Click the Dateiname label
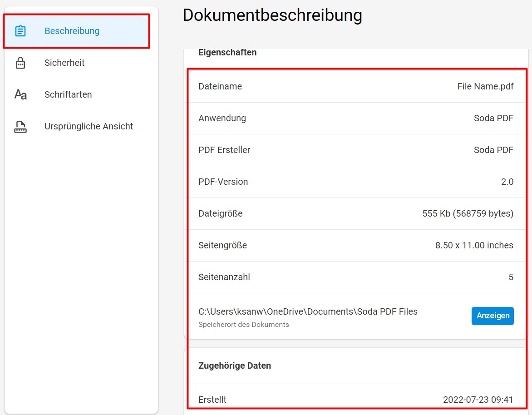The height and width of the screenshot is (415, 532). click(220, 86)
